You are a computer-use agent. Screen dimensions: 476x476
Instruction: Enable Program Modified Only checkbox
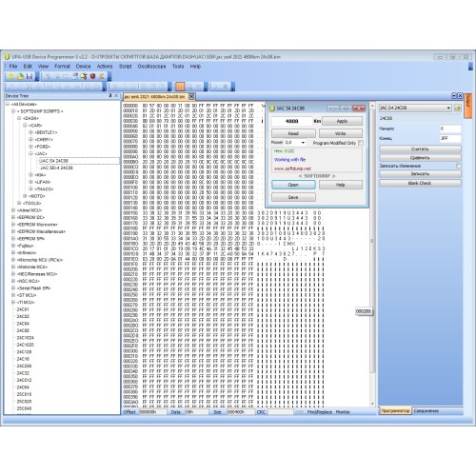click(361, 143)
